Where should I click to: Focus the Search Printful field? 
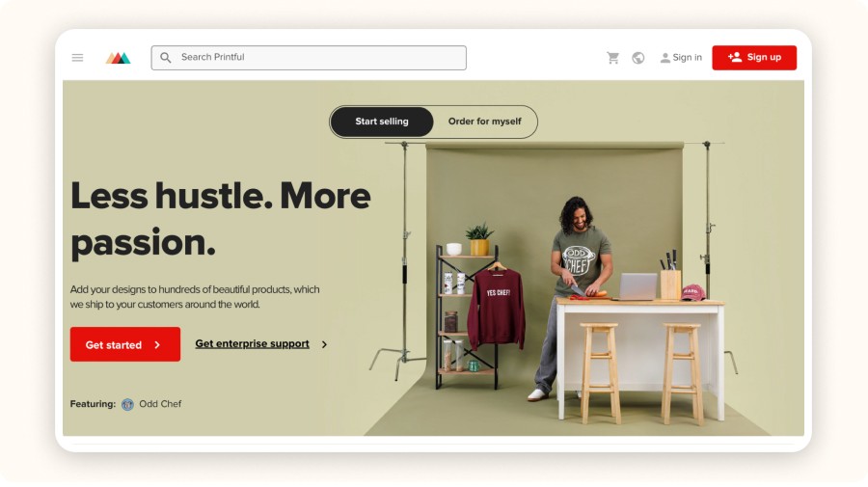pos(309,58)
